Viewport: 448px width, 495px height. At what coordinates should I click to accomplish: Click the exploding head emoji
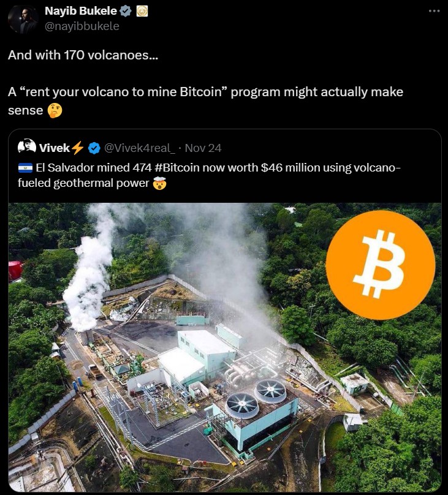click(159, 183)
